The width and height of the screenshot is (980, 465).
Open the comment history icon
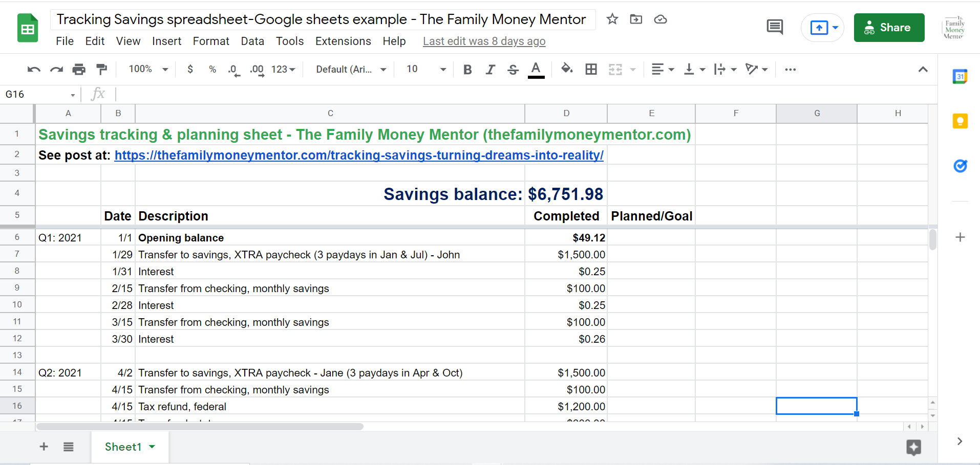coord(774,27)
